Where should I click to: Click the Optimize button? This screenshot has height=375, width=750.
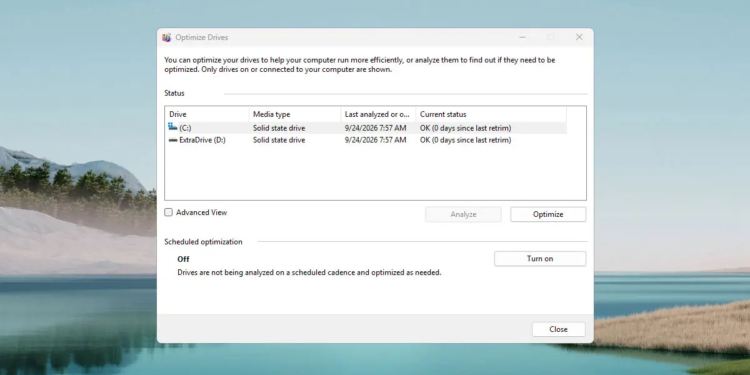click(548, 214)
